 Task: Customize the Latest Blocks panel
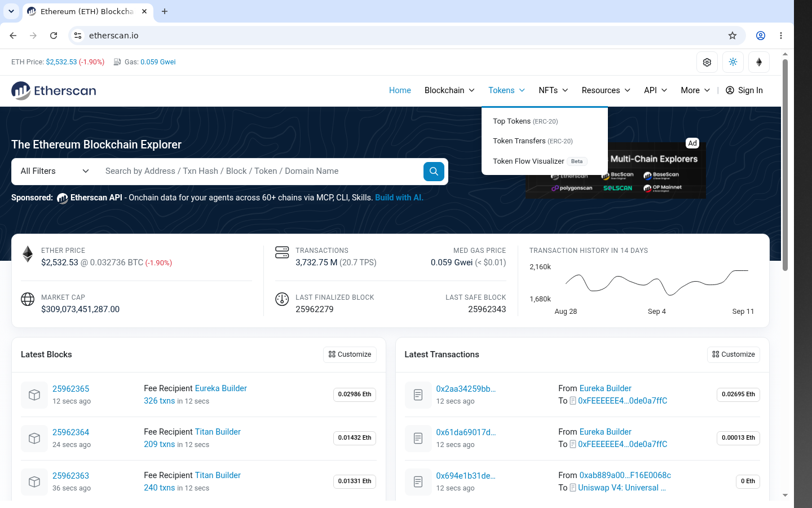350,354
